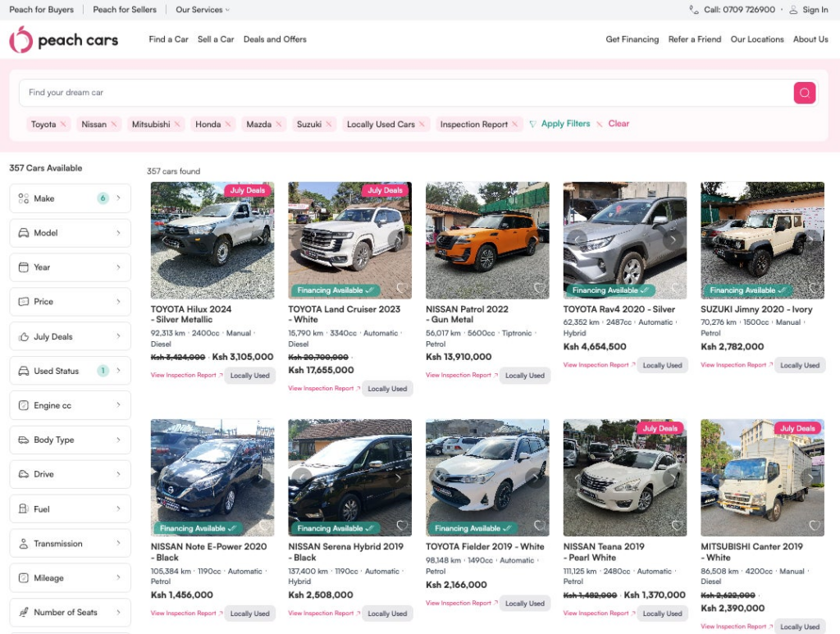Open About Us page

click(x=810, y=39)
